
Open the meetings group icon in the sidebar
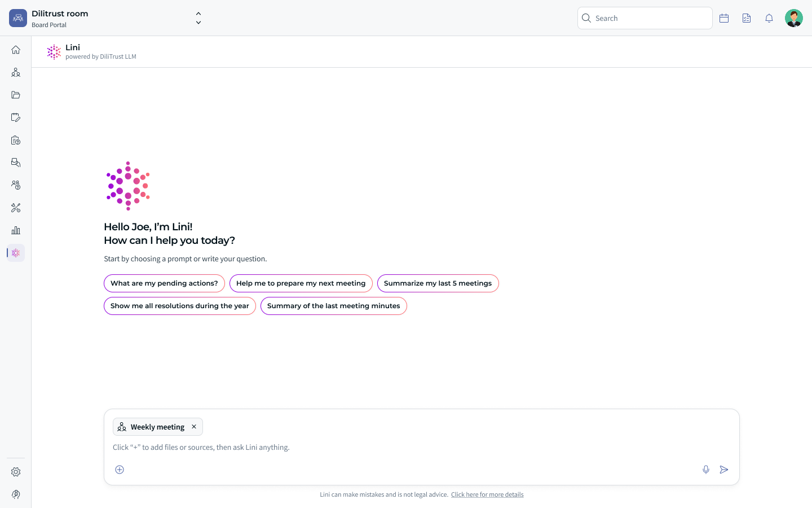click(16, 72)
